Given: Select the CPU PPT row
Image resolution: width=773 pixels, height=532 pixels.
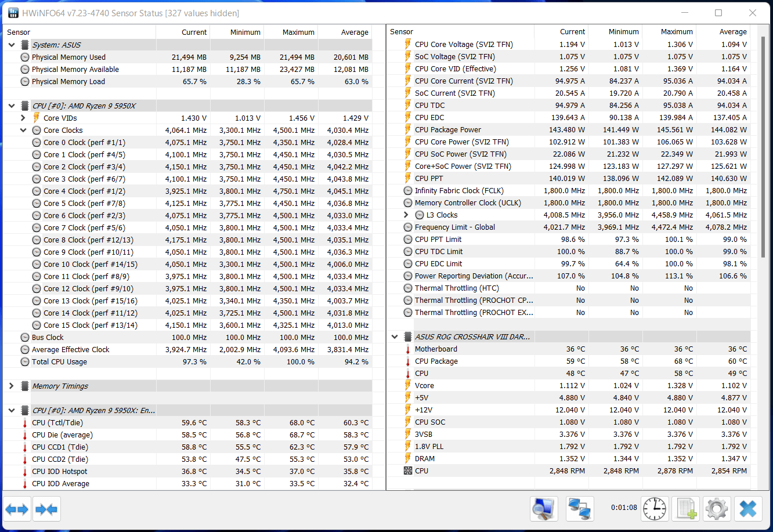Looking at the screenshot, I should (x=569, y=179).
